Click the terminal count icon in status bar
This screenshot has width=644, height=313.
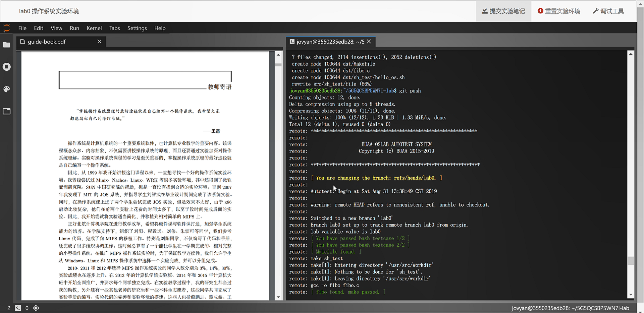click(x=18, y=308)
